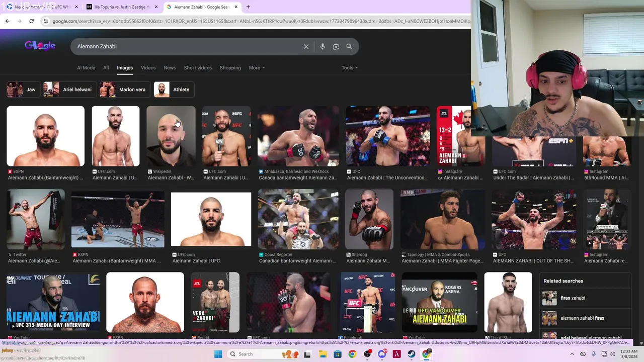
Task: Open the Twitter Aiemann Zahabi image
Action: 36,219
